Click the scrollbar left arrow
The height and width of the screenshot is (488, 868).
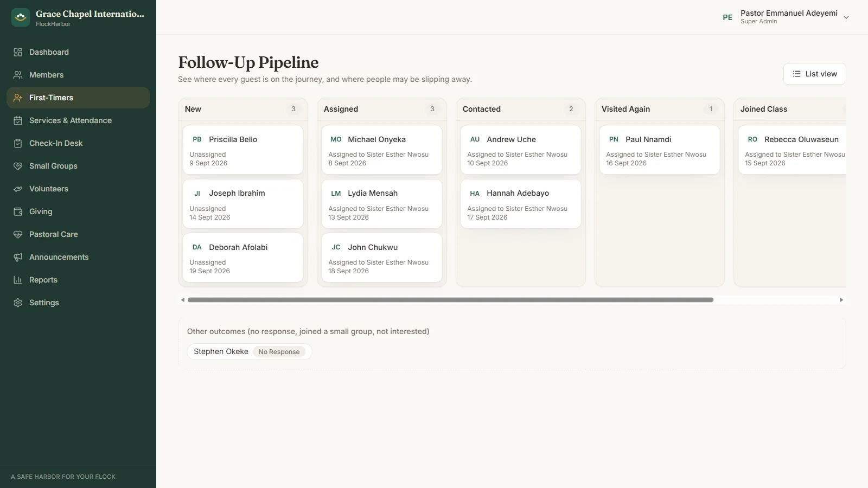pos(183,300)
